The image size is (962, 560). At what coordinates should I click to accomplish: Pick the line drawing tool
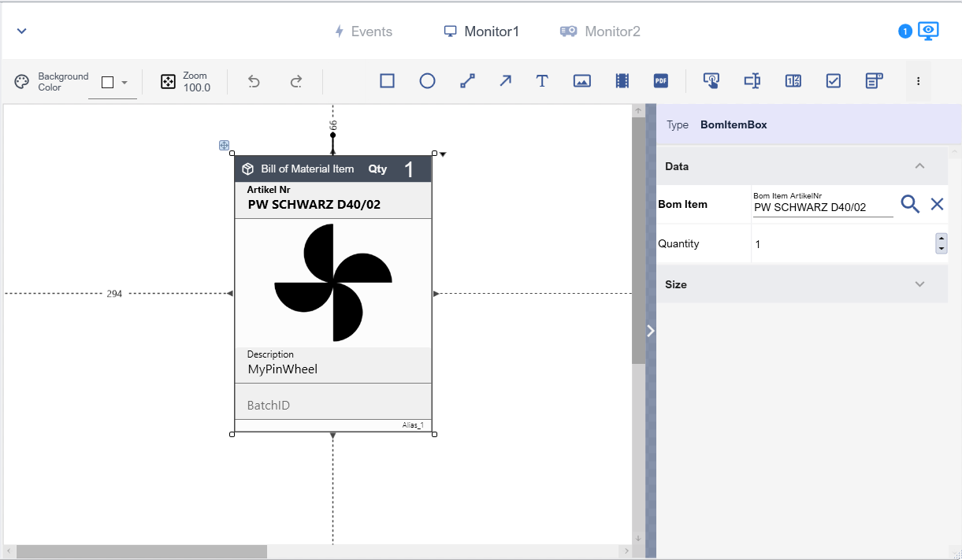467,81
